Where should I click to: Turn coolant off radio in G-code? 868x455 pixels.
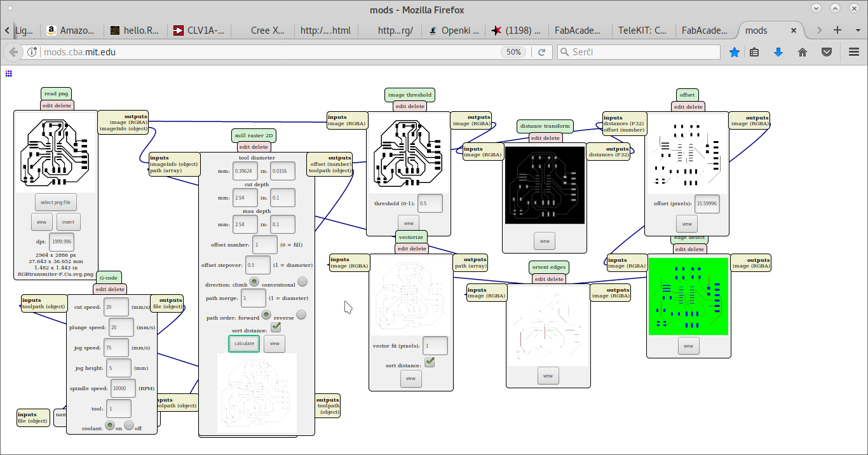(x=129, y=425)
